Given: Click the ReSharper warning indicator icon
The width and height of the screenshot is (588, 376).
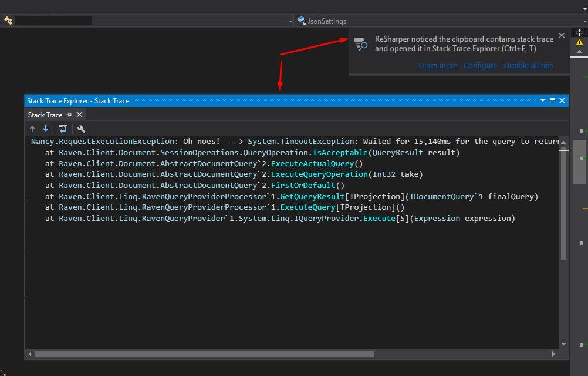Looking at the screenshot, I should 579,42.
